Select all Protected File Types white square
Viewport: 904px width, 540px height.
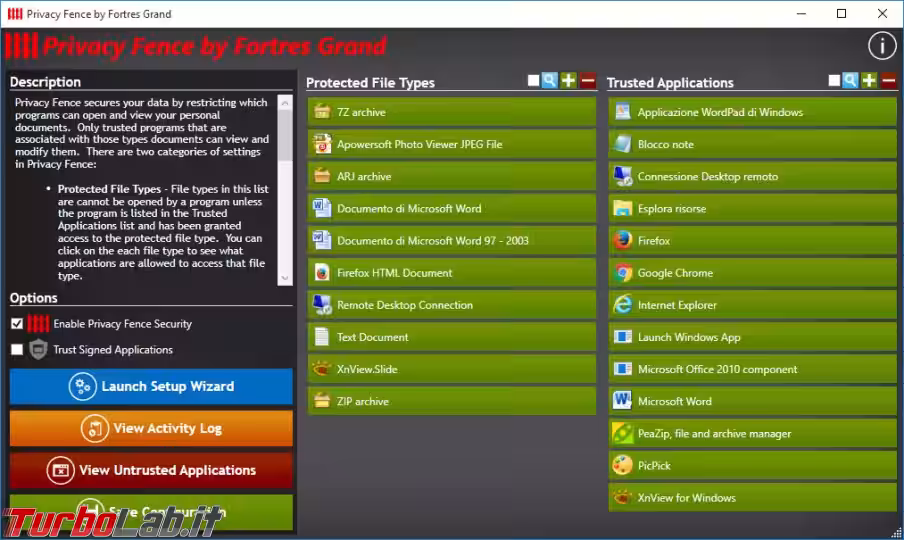(533, 81)
